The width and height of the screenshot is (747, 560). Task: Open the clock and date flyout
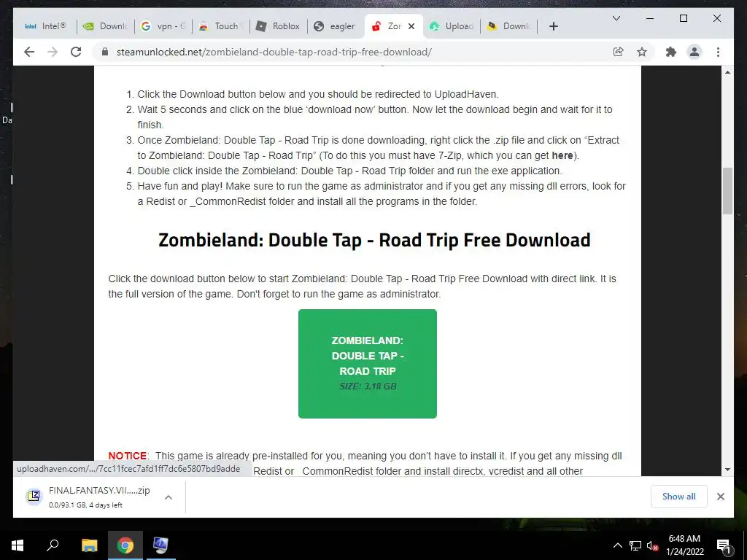684,545
